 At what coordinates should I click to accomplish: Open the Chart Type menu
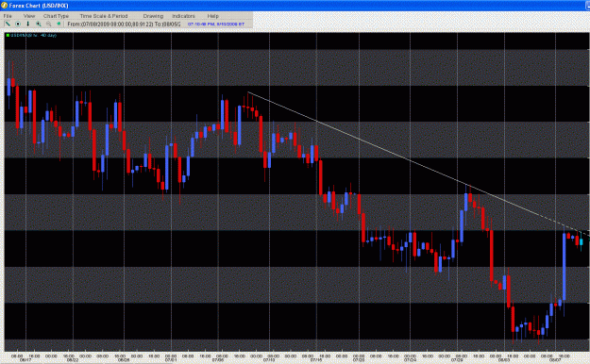[x=56, y=16]
